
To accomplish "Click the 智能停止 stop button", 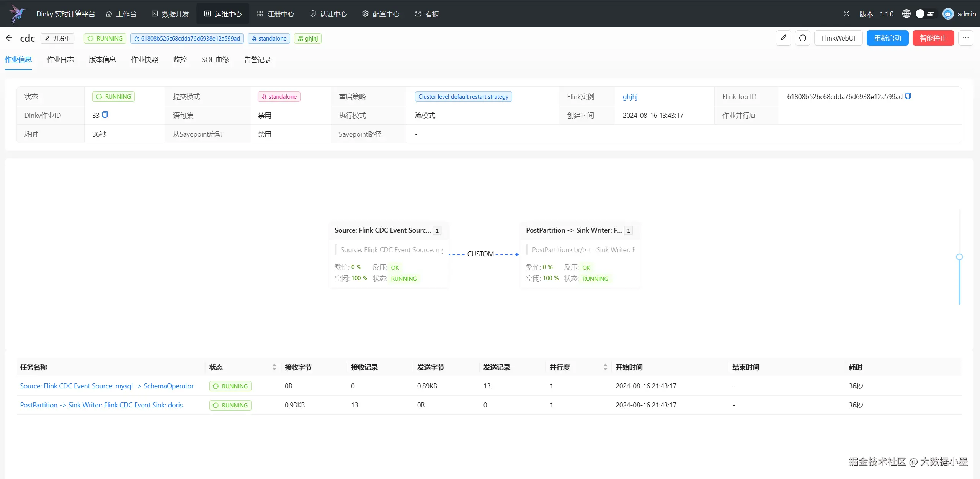I will (933, 38).
